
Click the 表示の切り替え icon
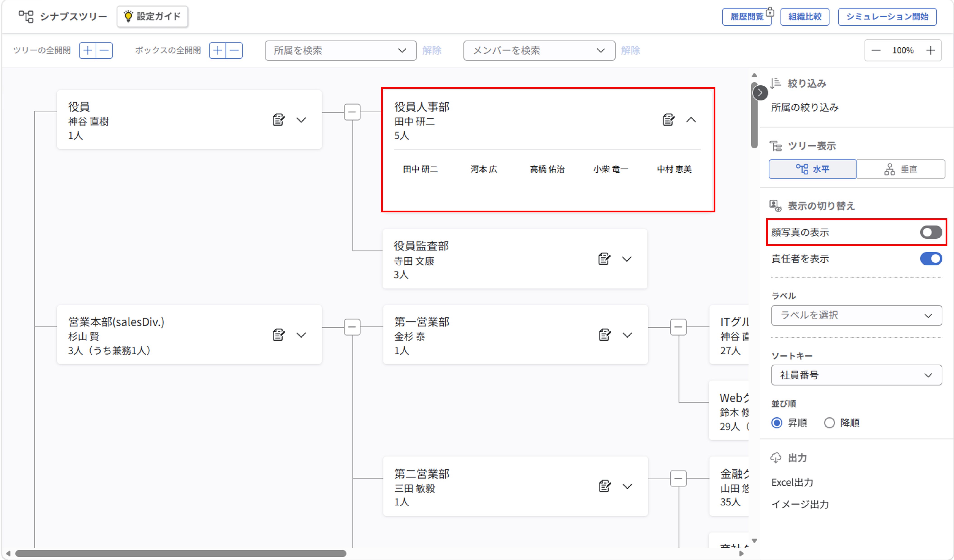[776, 206]
